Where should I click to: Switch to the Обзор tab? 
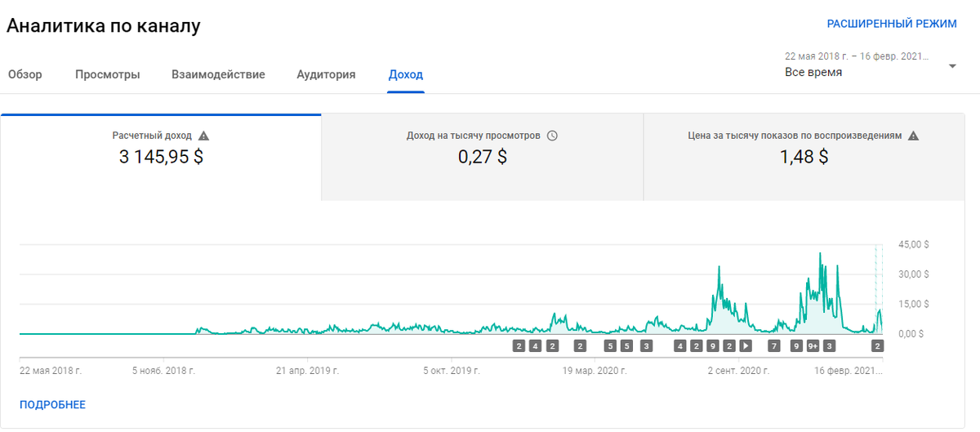click(25, 74)
